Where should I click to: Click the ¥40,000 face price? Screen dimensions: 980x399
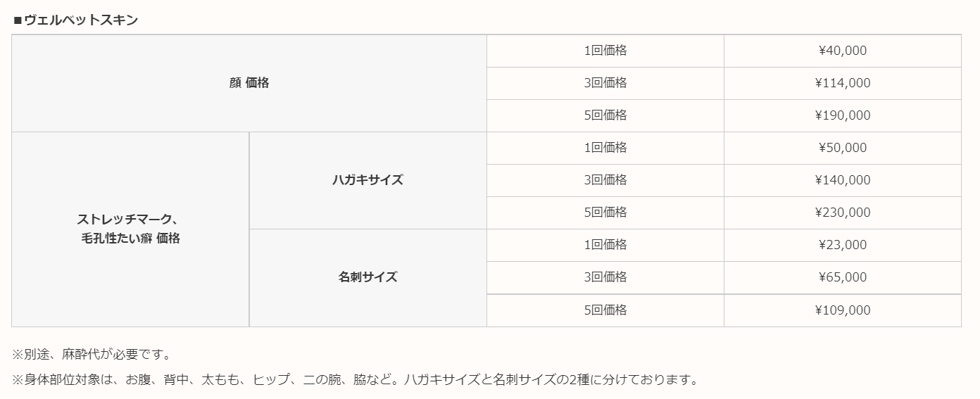[x=843, y=51]
